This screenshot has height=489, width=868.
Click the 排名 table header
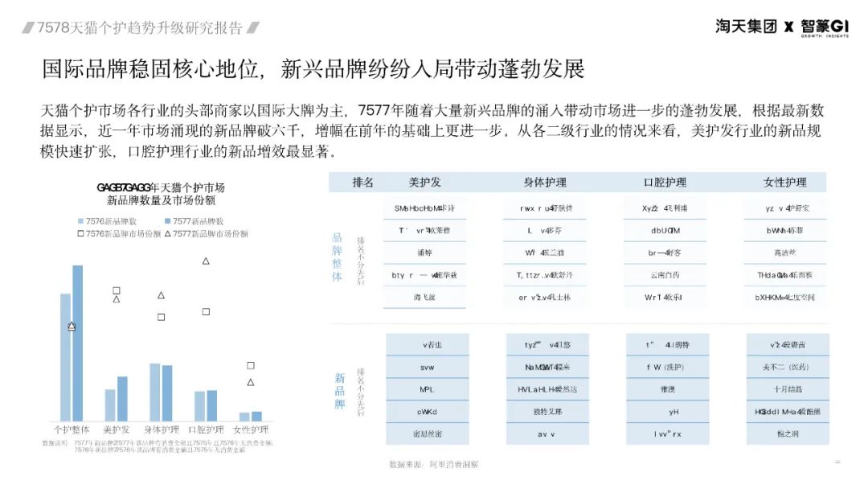(x=362, y=183)
